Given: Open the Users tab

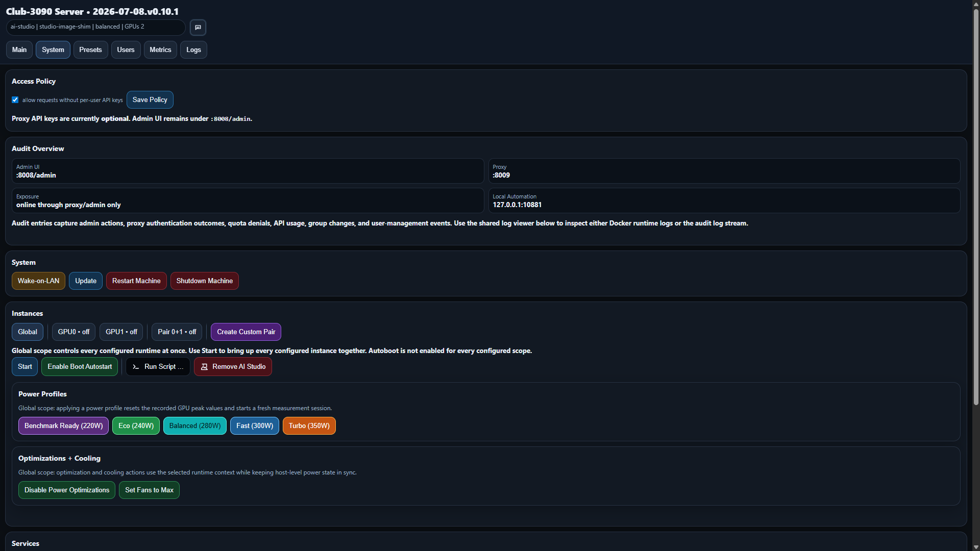Looking at the screenshot, I should tap(126, 50).
